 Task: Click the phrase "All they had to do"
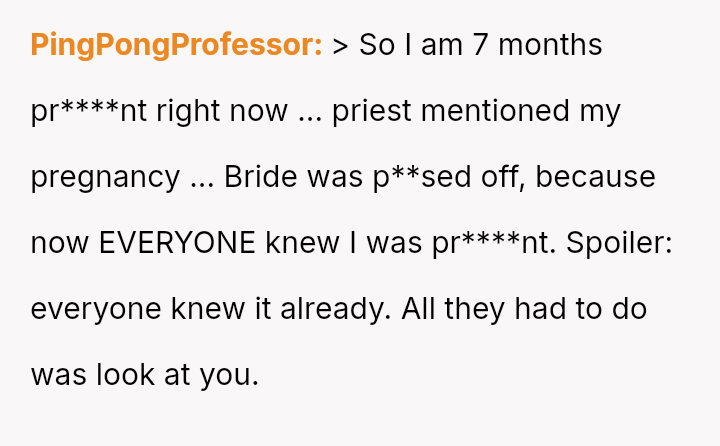point(524,309)
